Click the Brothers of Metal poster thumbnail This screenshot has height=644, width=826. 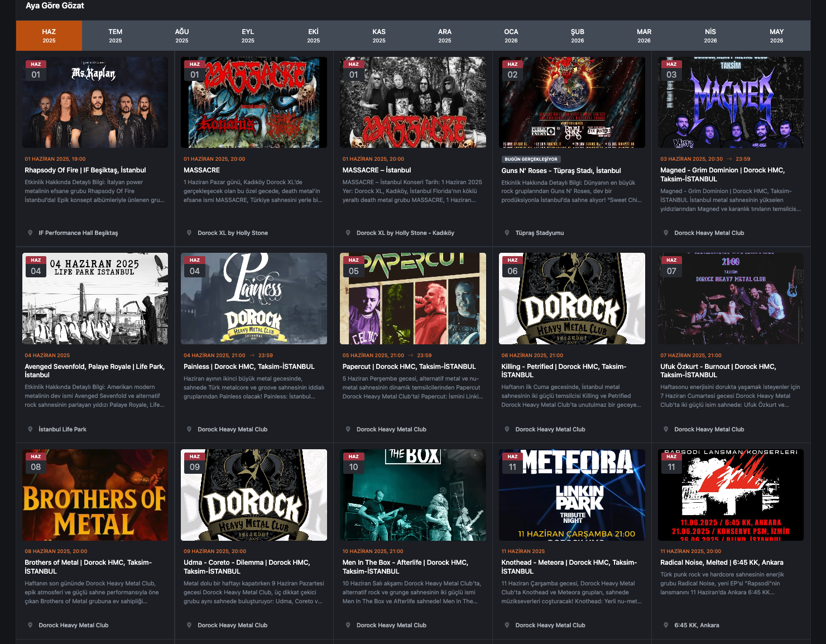click(95, 495)
